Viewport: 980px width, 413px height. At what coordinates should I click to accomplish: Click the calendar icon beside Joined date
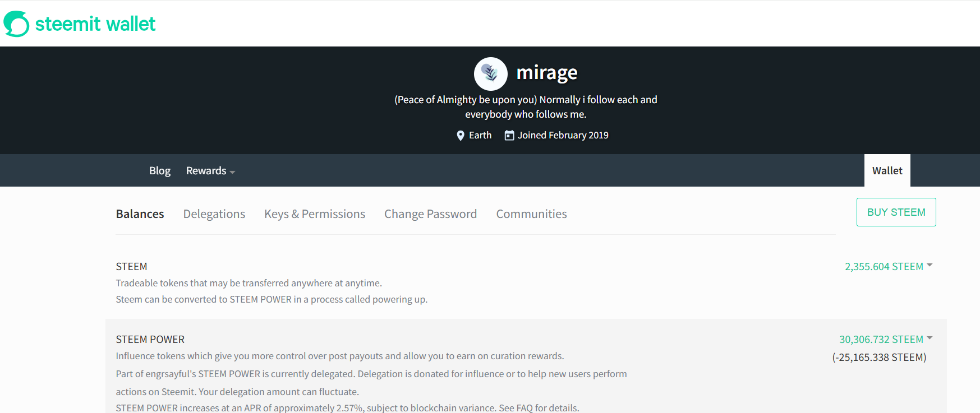[x=509, y=135]
